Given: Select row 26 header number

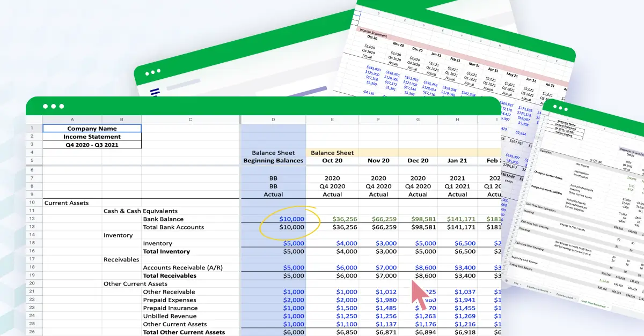Looking at the screenshot, I should (x=32, y=332).
